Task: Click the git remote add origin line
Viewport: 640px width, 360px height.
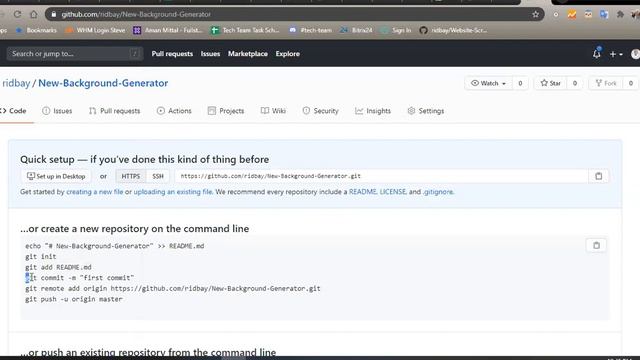Action: click(173, 288)
